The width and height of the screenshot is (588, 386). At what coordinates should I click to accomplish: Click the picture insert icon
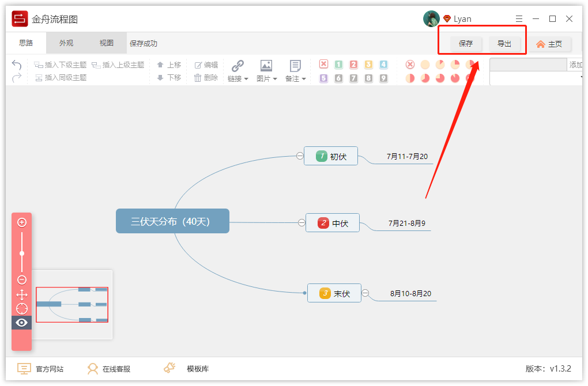(x=266, y=66)
